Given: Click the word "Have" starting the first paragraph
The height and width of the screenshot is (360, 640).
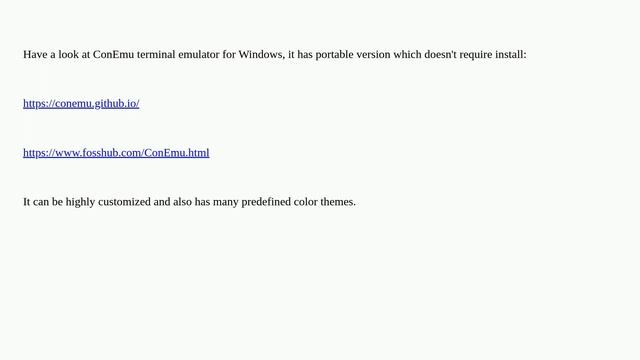Looking at the screenshot, I should tap(35, 54).
